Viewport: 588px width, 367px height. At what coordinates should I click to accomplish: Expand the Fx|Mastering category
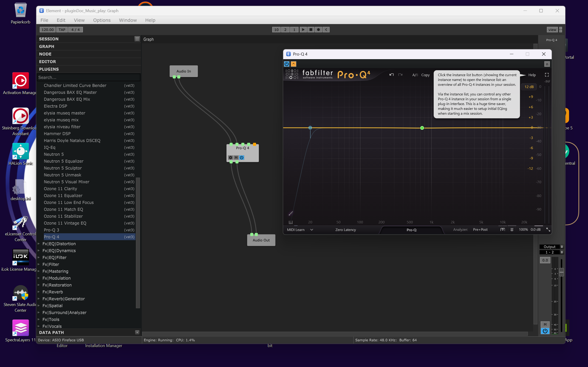click(x=39, y=271)
